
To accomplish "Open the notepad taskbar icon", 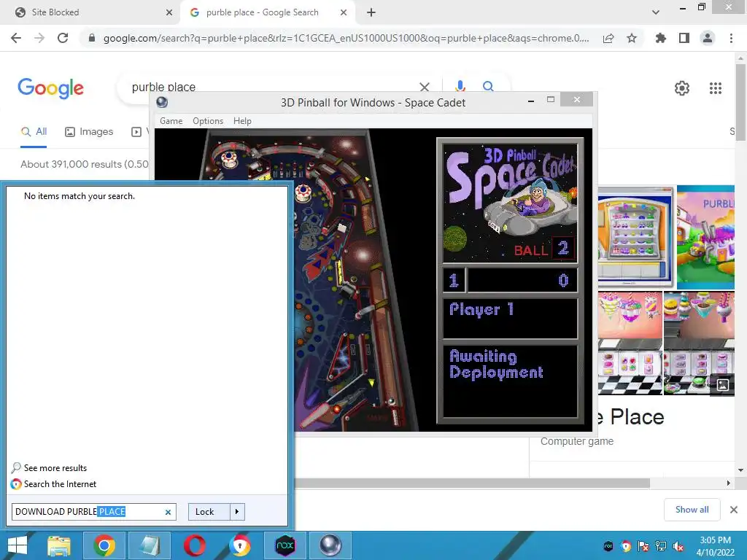I will 149,545.
